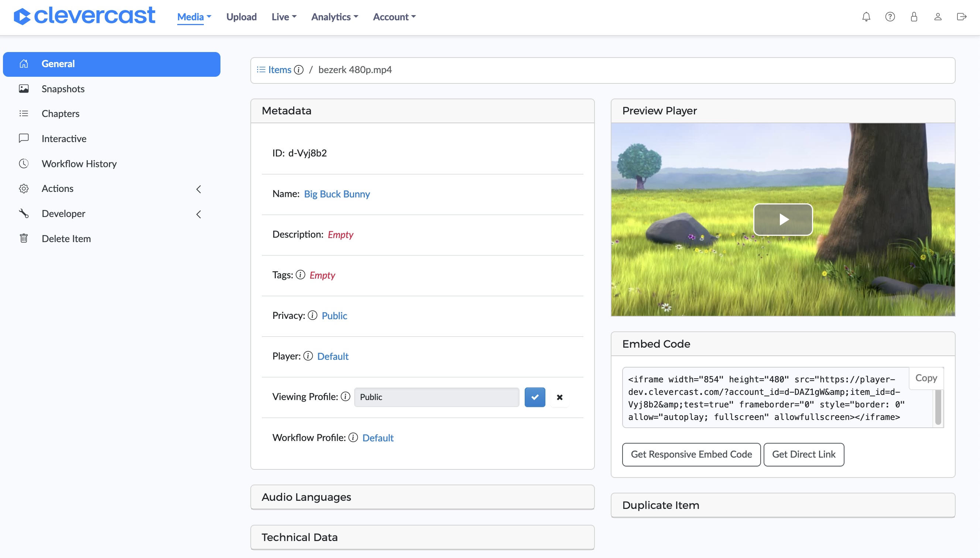The width and height of the screenshot is (980, 558).
Task: Click info icon next to Tags
Action: [301, 275]
